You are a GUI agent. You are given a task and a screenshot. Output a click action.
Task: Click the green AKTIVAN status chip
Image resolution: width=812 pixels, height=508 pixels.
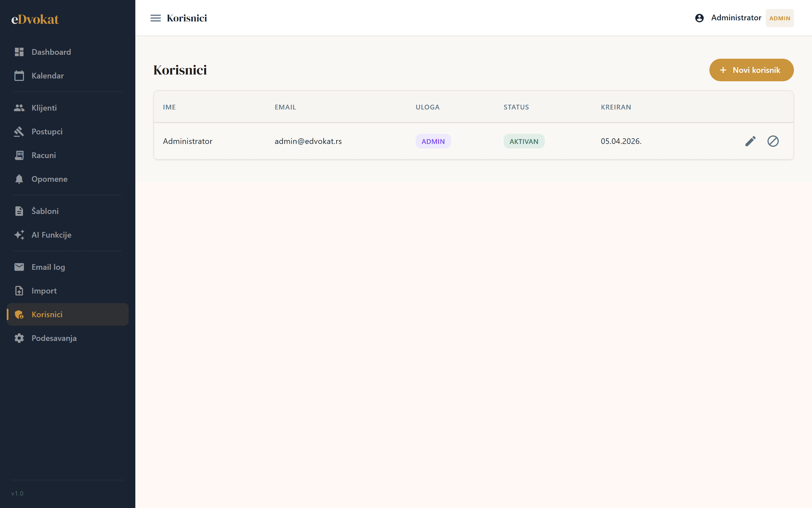pos(524,141)
